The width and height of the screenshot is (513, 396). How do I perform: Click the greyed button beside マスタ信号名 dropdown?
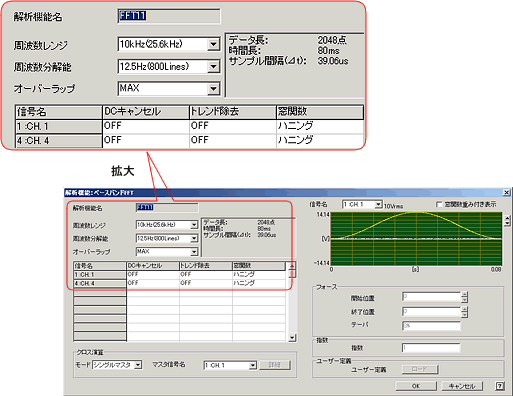(275, 365)
